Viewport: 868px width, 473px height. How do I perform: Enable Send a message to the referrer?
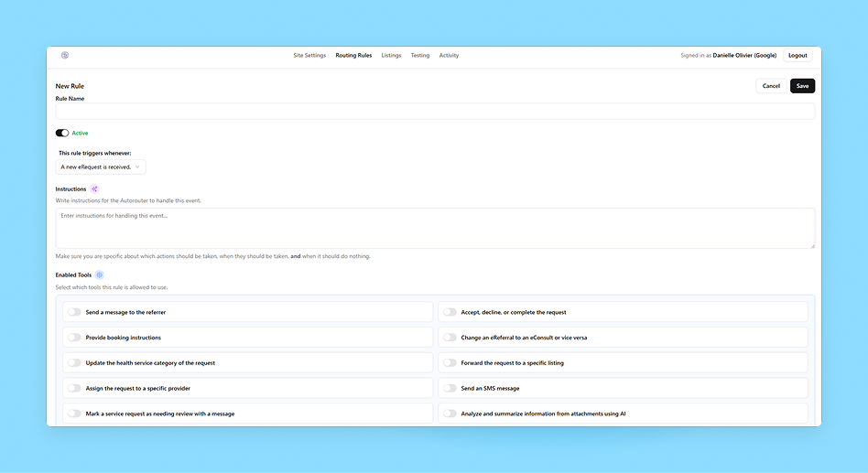[x=74, y=312]
